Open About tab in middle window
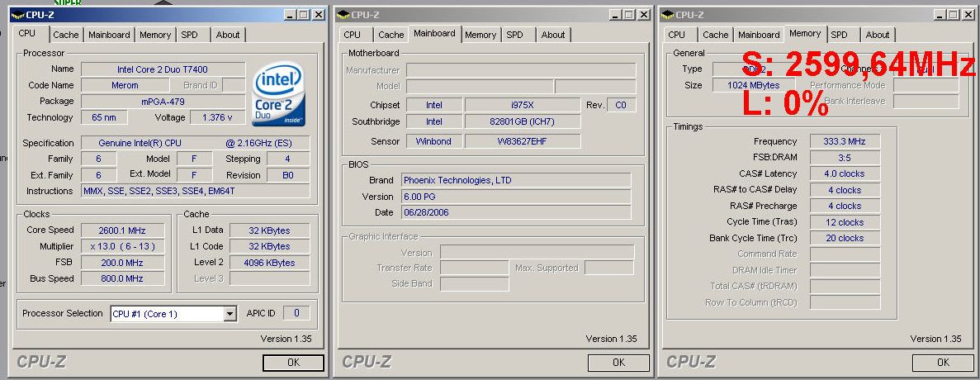Viewport: 980px width, 380px height. coord(552,35)
